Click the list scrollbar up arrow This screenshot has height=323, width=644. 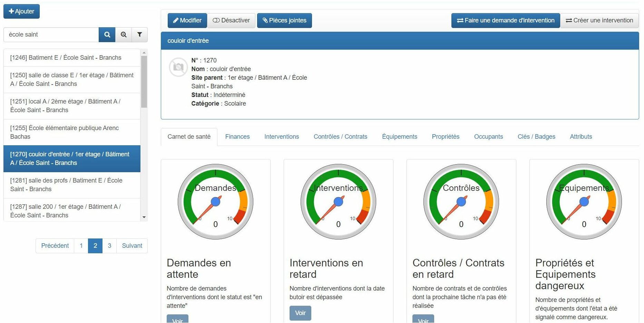(x=144, y=52)
